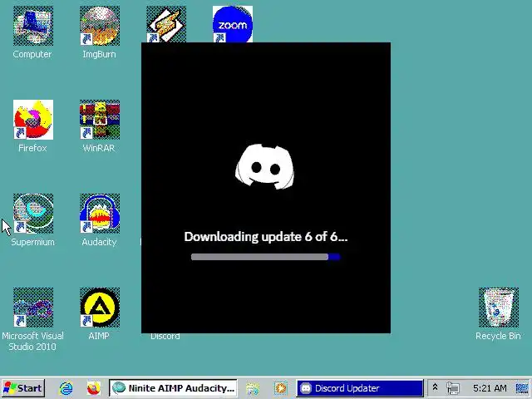Screen dimensions: 532x399
Task: Click the Discord label under updater window
Action: (x=165, y=336)
